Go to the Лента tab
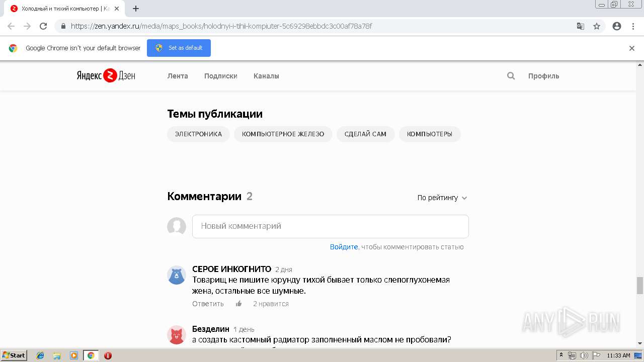Viewport: 644px width, 362px height. (x=178, y=76)
